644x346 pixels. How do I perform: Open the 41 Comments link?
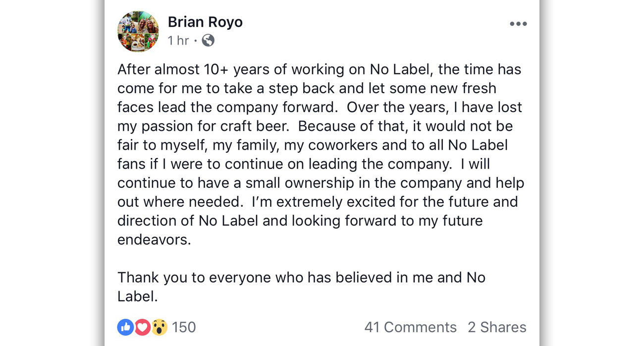tap(410, 327)
